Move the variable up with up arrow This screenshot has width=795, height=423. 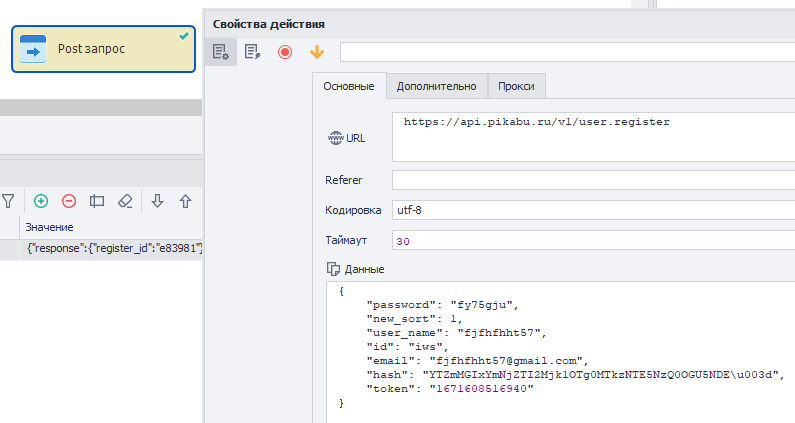point(185,201)
